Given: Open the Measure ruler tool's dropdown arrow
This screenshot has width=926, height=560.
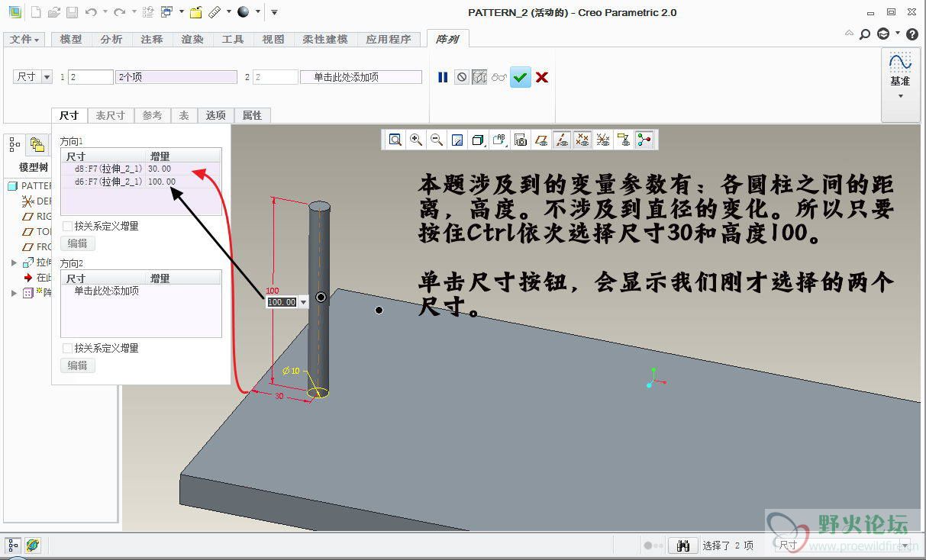Looking at the screenshot, I should click(229, 12).
